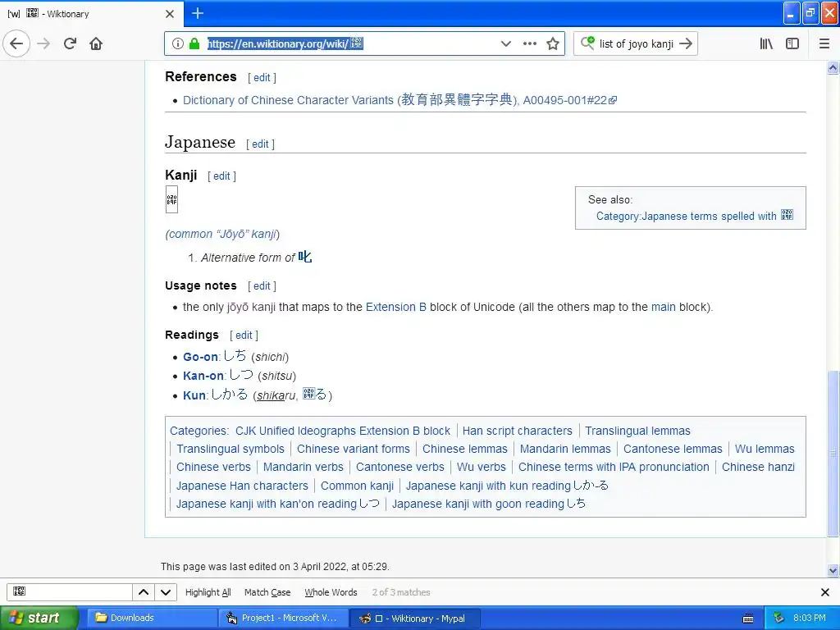The width and height of the screenshot is (840, 630).
Task: Open Category:Japanese terms spelled with link
Action: 694,216
